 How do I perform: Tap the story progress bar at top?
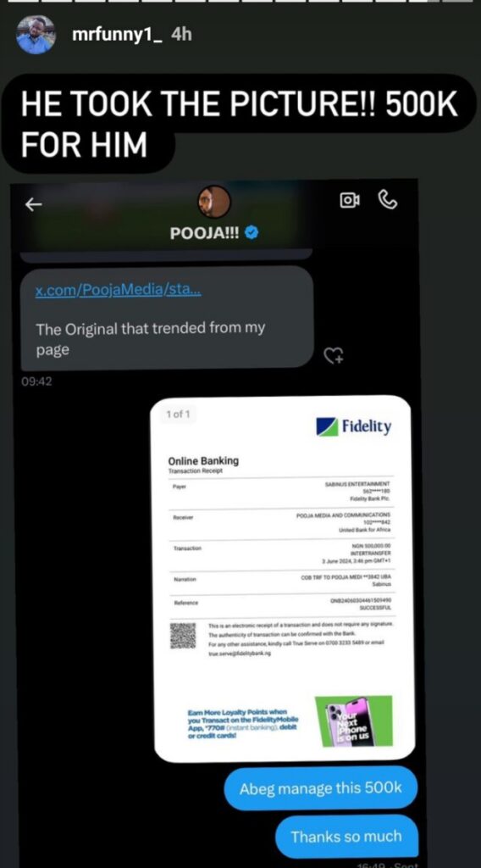click(240, 1)
